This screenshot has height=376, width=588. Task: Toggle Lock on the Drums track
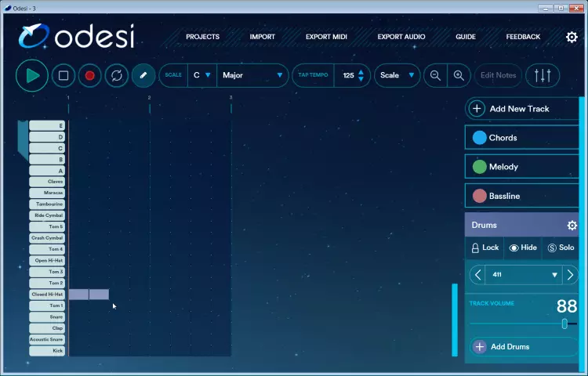[485, 248]
